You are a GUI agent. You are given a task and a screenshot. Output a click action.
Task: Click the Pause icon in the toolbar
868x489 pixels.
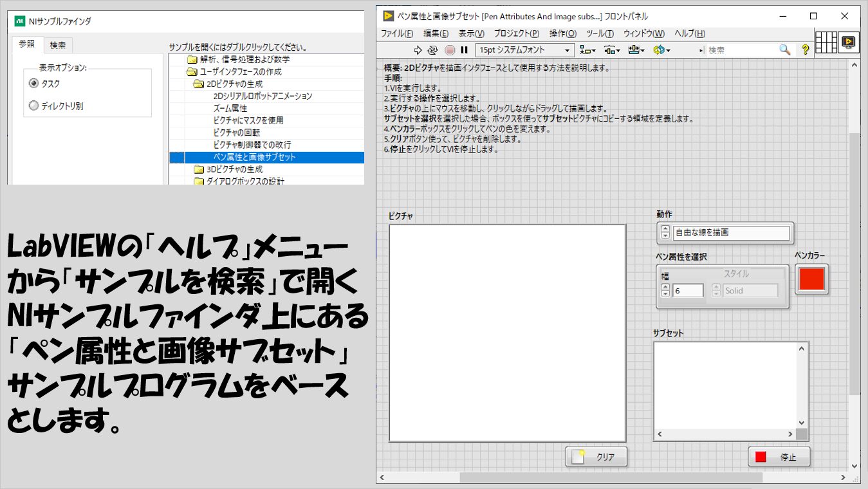pos(464,50)
